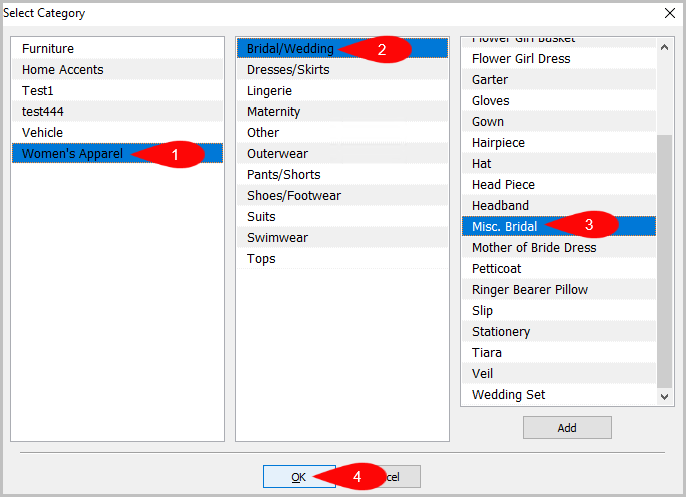Choose Shoes/Footwear subcategory
Viewport: 686px width, 497px height.
[x=342, y=195]
